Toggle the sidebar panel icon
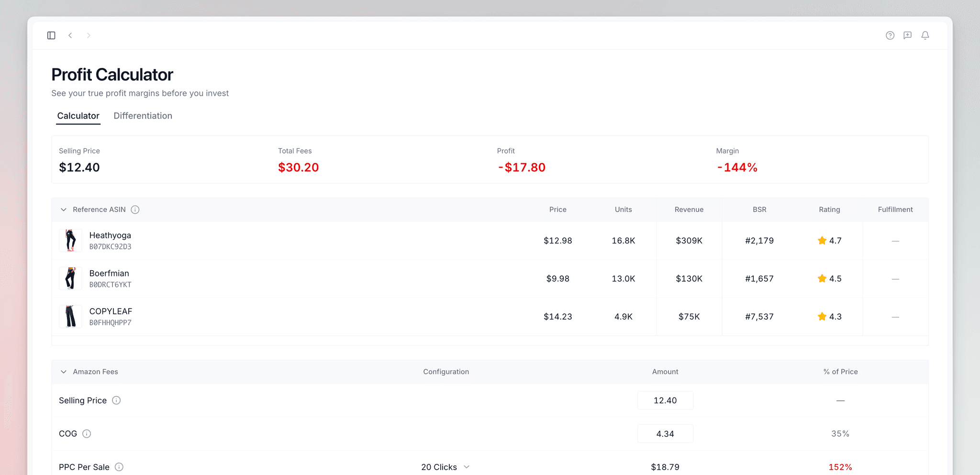The height and width of the screenshot is (475, 980). pos(51,35)
